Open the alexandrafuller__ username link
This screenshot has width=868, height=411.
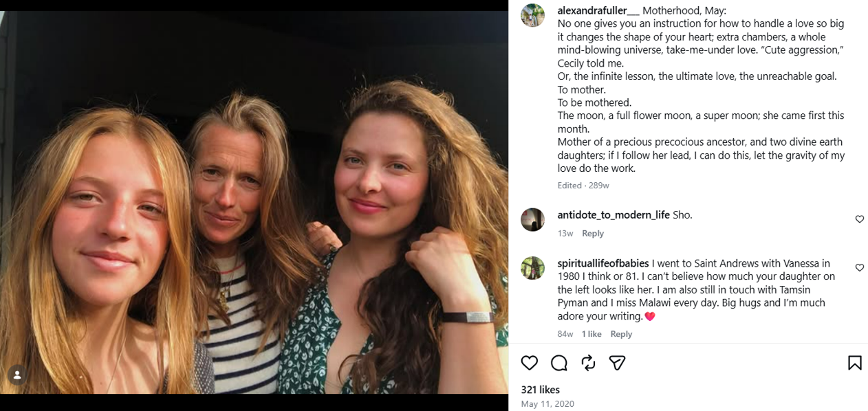point(598,10)
